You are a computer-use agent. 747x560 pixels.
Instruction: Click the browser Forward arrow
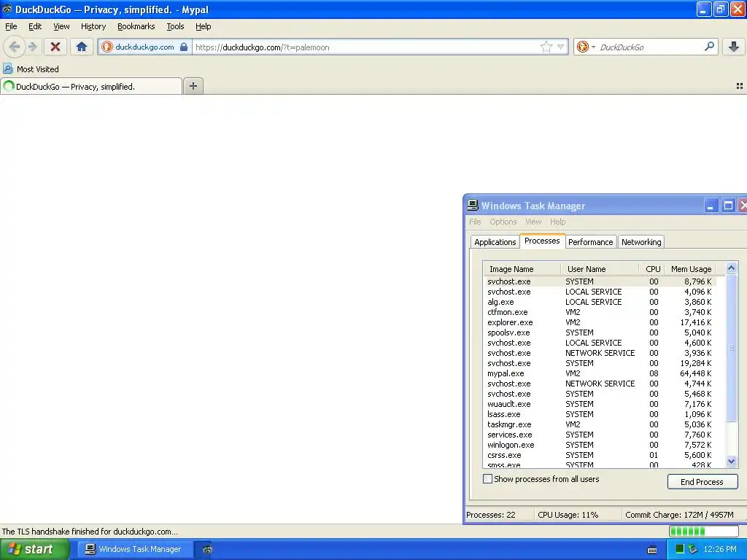click(x=32, y=47)
